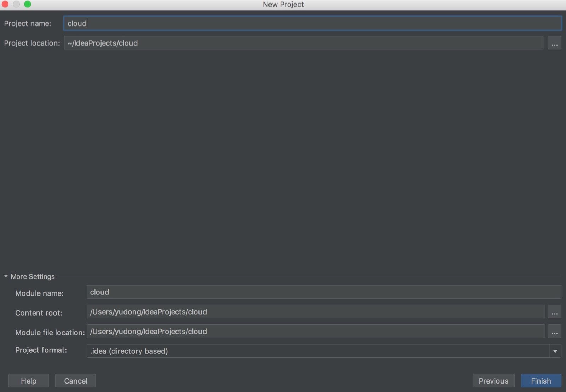The width and height of the screenshot is (566, 392).
Task: Select the Module name input field
Action: point(323,292)
